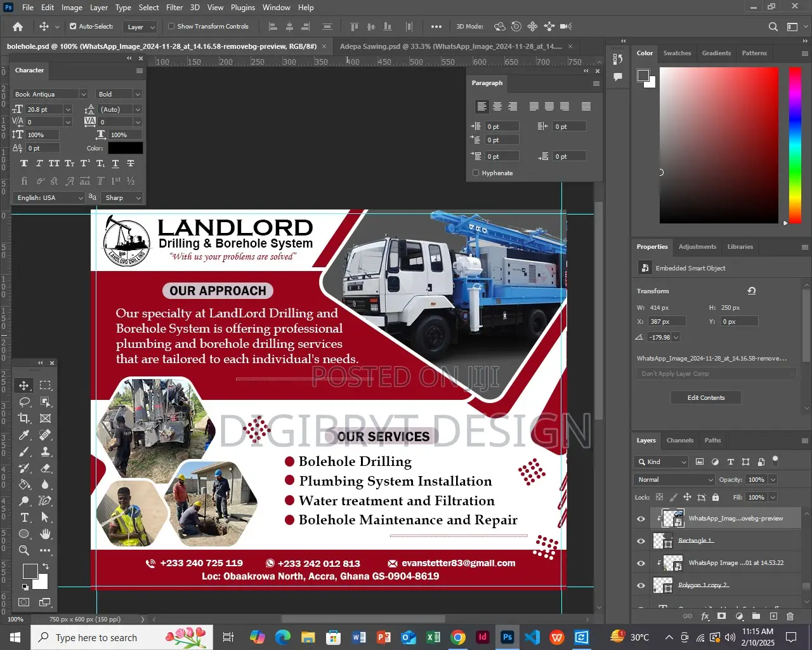This screenshot has height=650, width=812.
Task: Create a new layer group folder
Action: coord(756,616)
